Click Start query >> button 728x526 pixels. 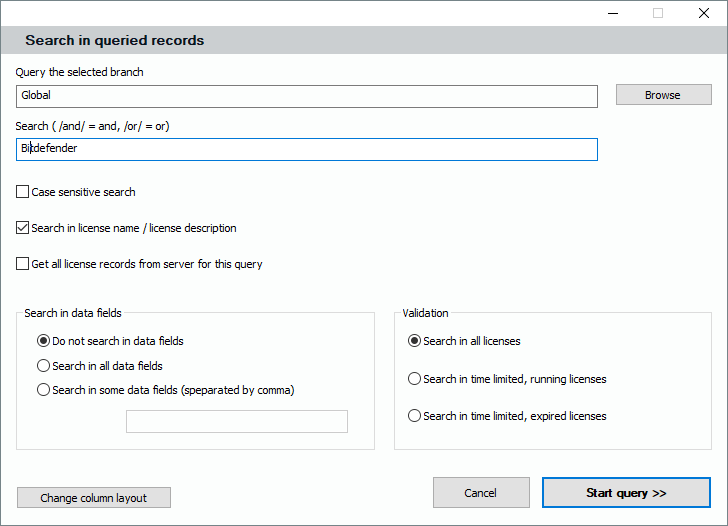(x=626, y=493)
